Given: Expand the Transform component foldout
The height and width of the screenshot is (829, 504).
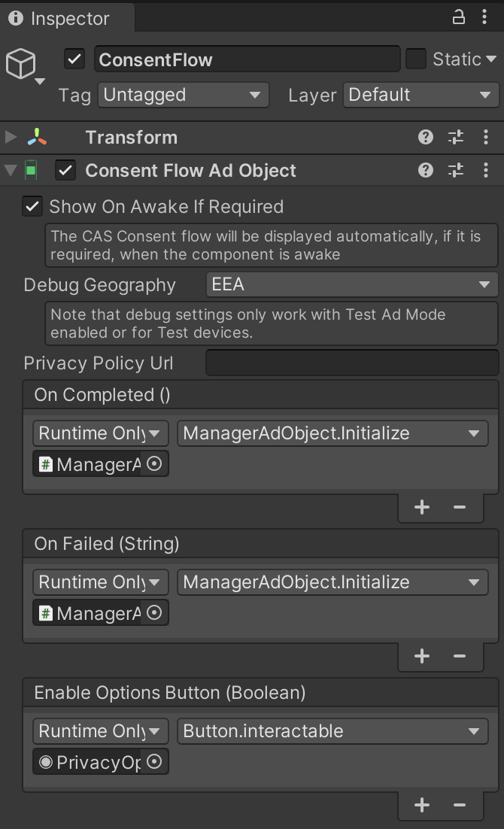Looking at the screenshot, I should pyautogui.click(x=11, y=137).
